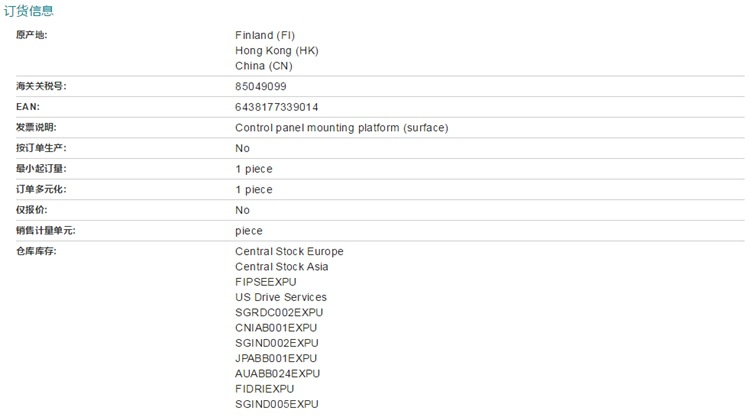
Task: Select Central Stock Europe warehouse entry
Action: coord(289,251)
